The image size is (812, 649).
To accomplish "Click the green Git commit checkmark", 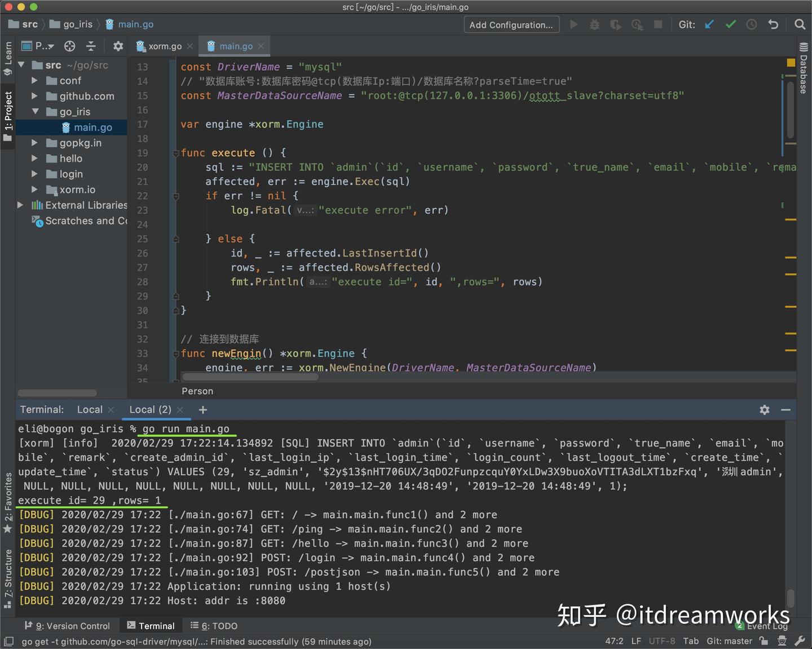I will (731, 24).
